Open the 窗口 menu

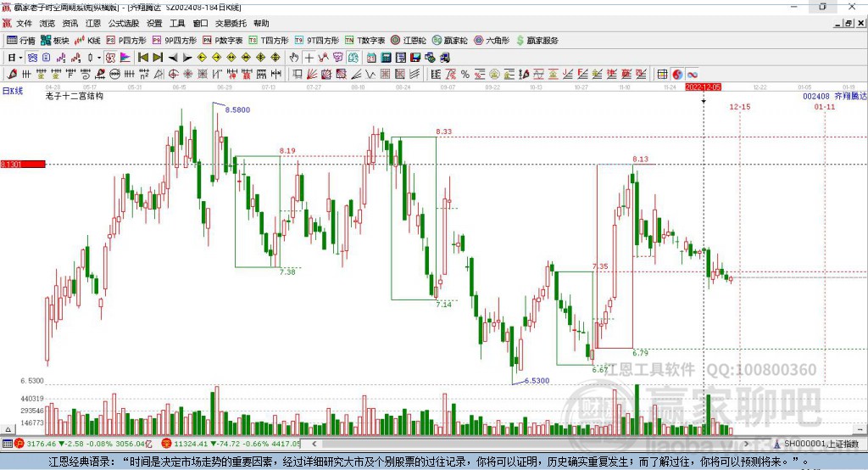(x=200, y=23)
